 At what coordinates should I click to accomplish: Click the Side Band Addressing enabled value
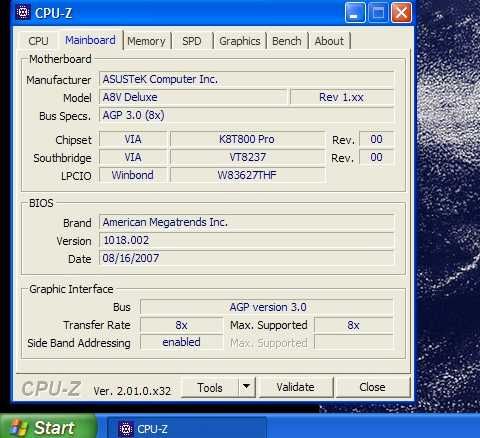[181, 343]
